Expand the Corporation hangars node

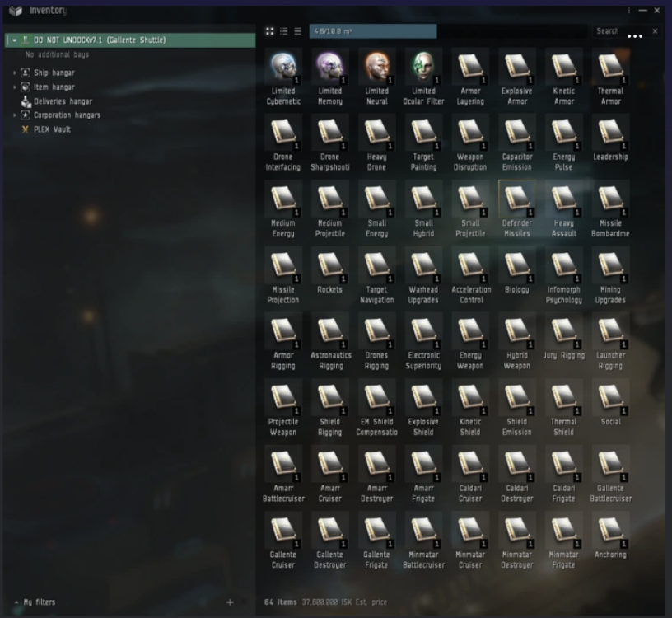tap(14, 115)
